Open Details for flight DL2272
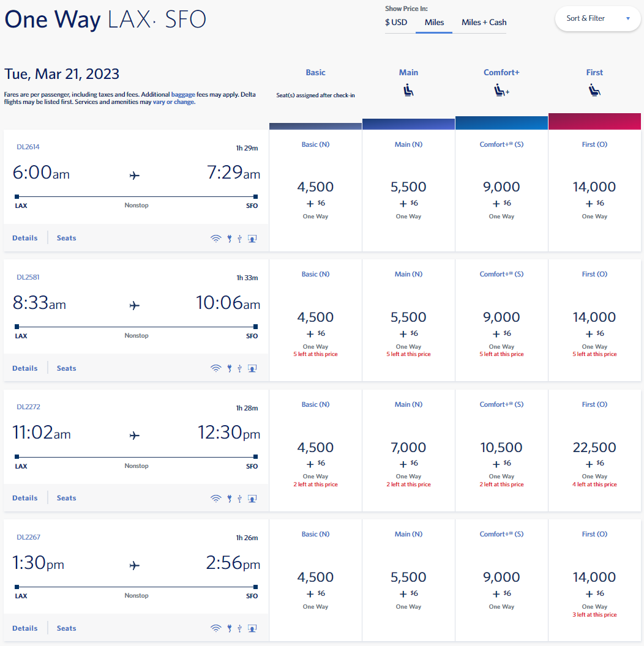 [x=24, y=498]
